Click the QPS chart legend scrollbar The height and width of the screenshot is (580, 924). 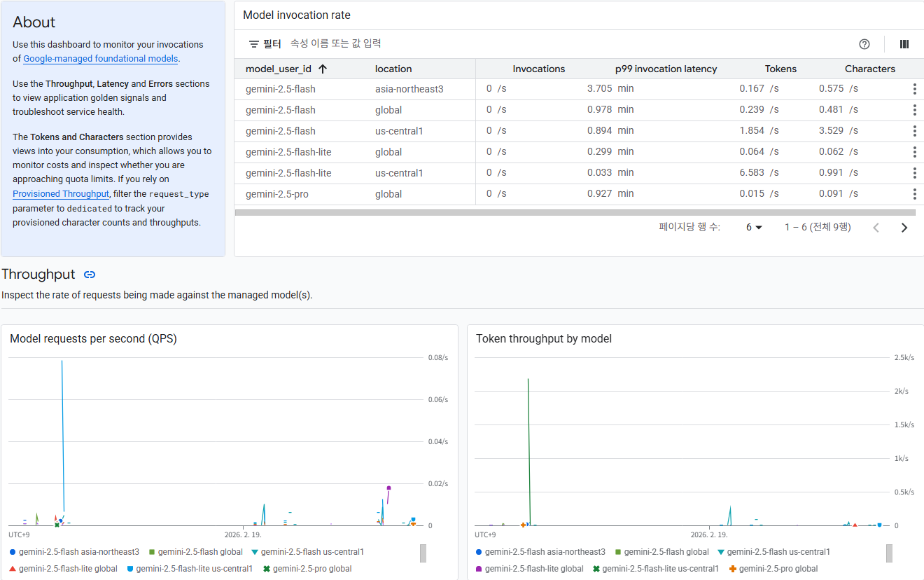(x=423, y=553)
